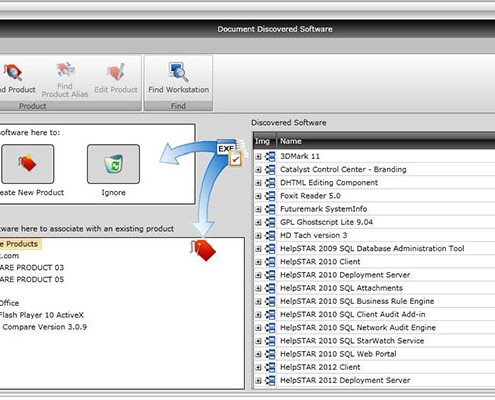Select GPL Ghostscript Lite 9.04 entry
Image resolution: width=495 pixels, height=400 pixels.
pyautogui.click(x=326, y=222)
